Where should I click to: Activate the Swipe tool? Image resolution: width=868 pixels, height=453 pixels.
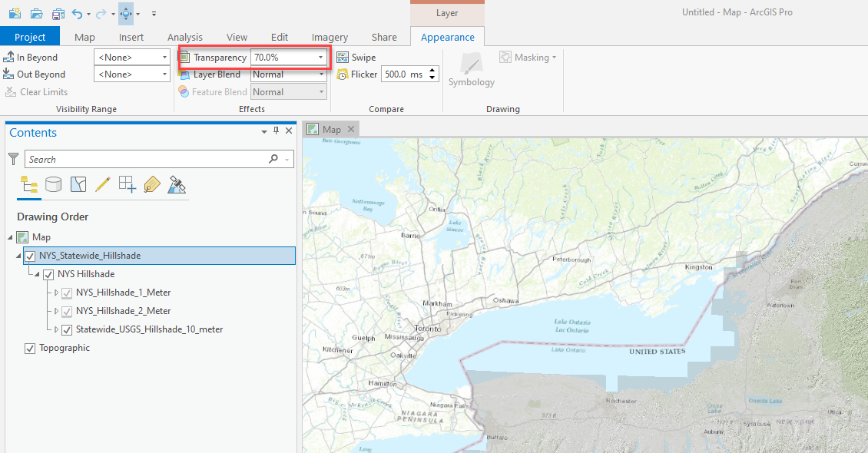coord(356,57)
